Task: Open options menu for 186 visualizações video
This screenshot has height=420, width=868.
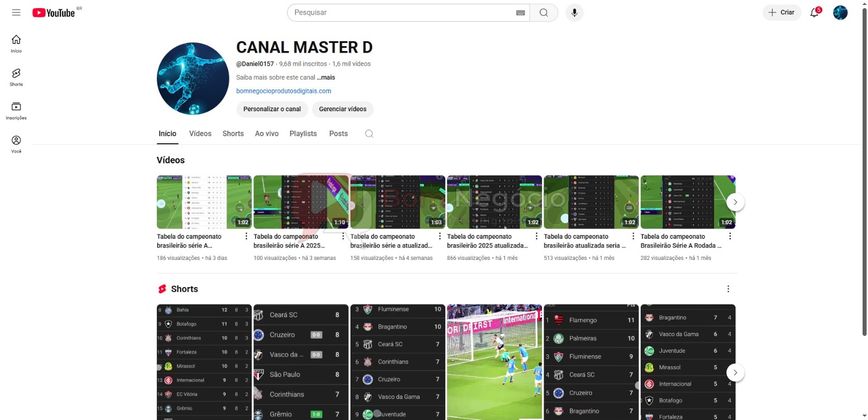Action: pyautogui.click(x=246, y=237)
